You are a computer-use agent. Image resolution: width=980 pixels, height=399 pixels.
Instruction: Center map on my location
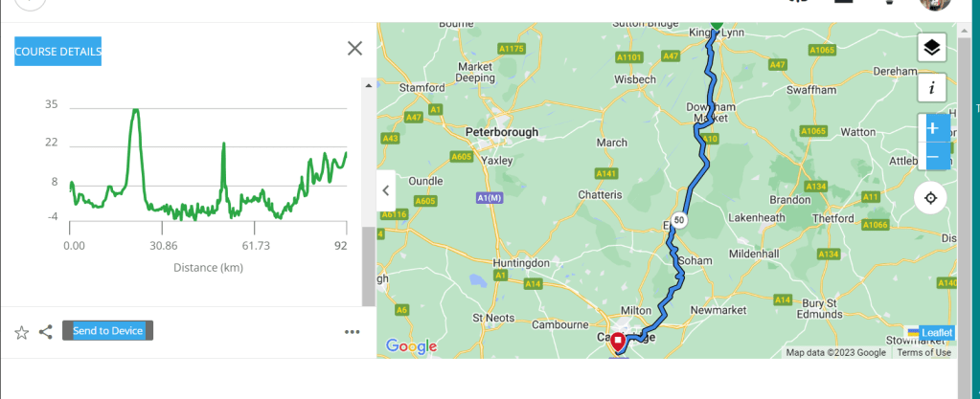click(x=930, y=198)
